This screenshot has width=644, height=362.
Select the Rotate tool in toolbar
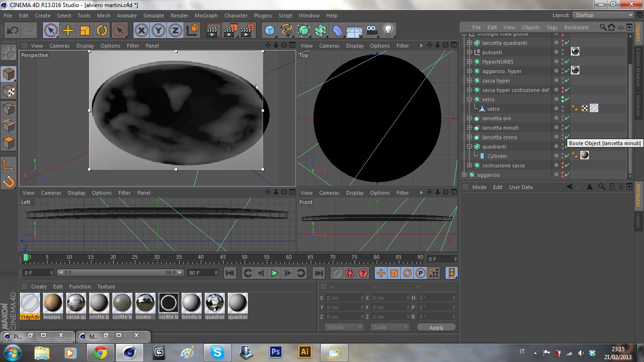(102, 31)
